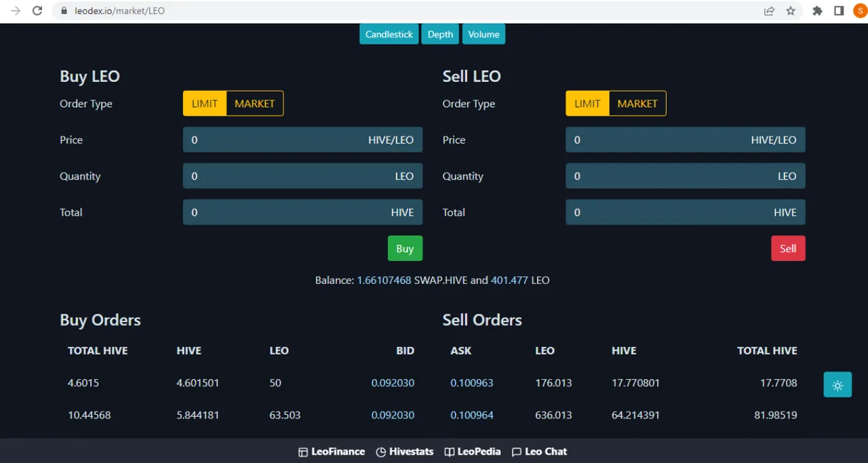
Task: Click the 401.477 LEO balance
Action: click(509, 280)
